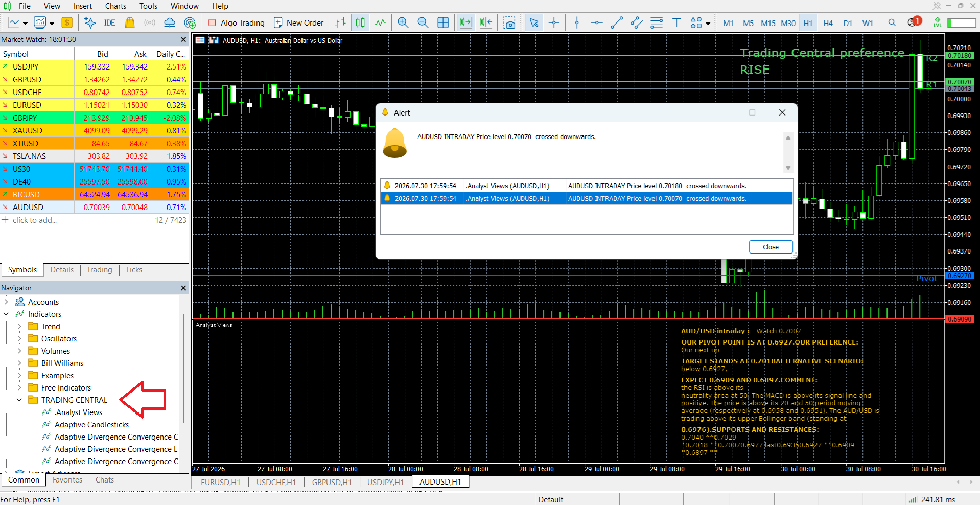
Task: Click New Order button
Action: pyautogui.click(x=299, y=22)
